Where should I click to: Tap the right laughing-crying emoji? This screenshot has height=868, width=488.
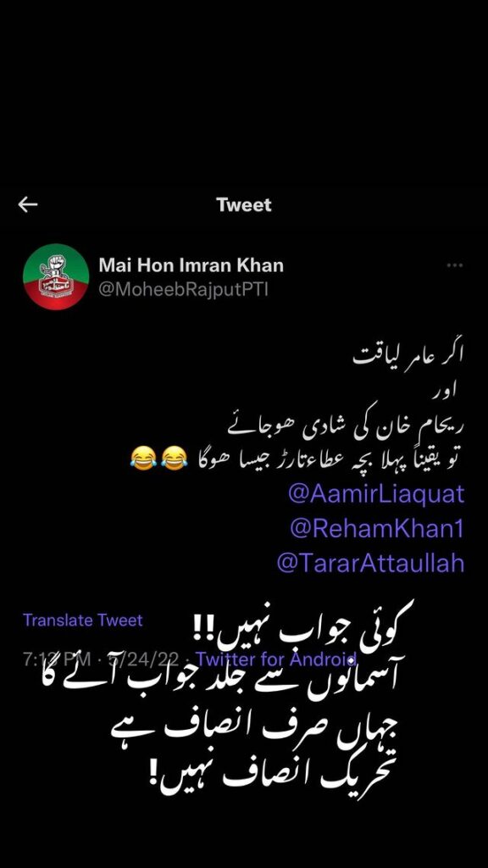pyautogui.click(x=174, y=459)
